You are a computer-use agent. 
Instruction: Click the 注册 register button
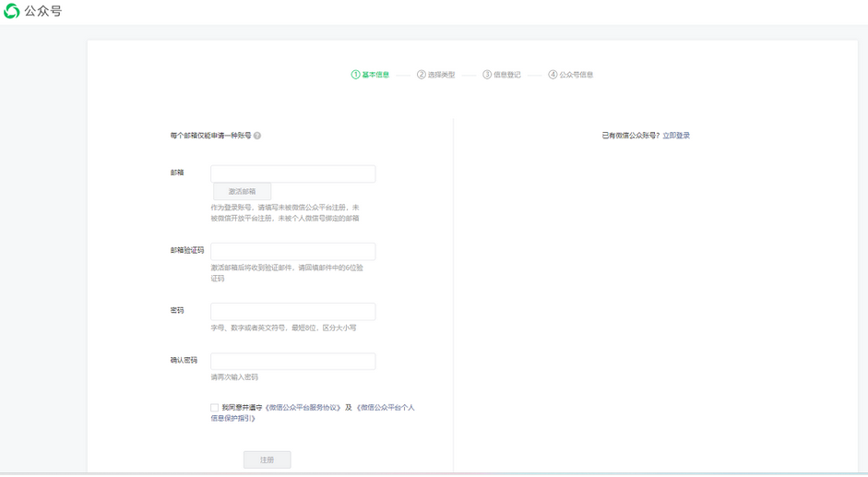[267, 459]
